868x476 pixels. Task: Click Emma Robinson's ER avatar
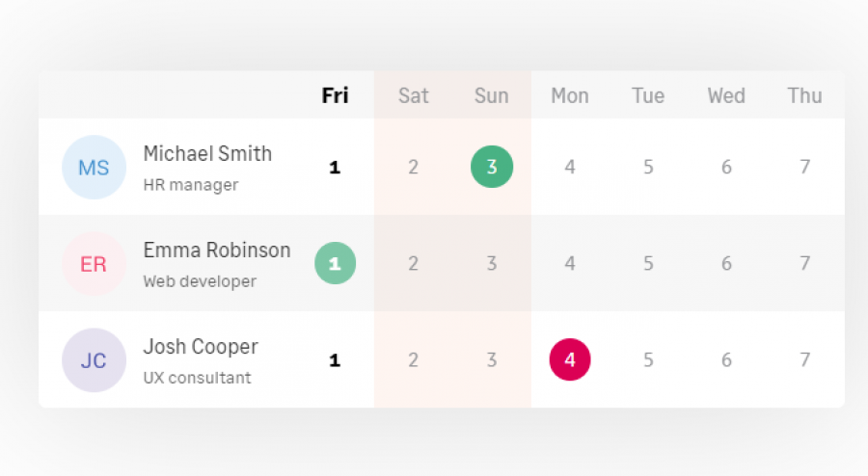95,264
